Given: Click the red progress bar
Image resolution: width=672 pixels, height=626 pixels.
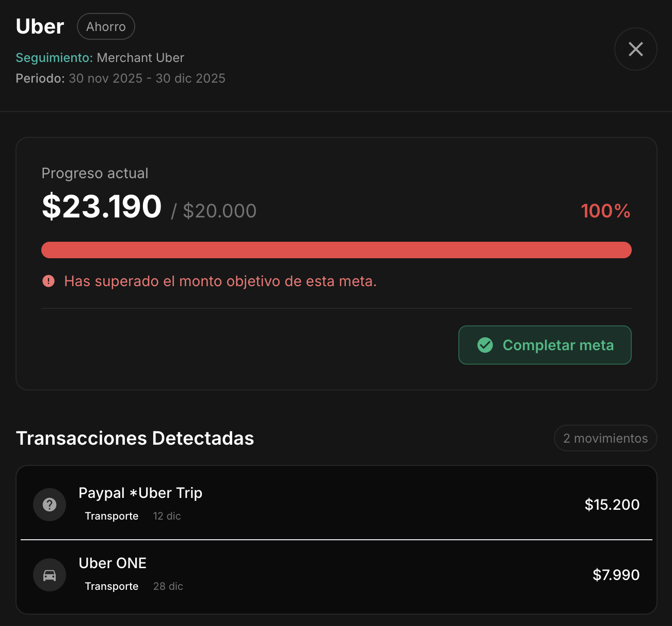Looking at the screenshot, I should tap(336, 250).
